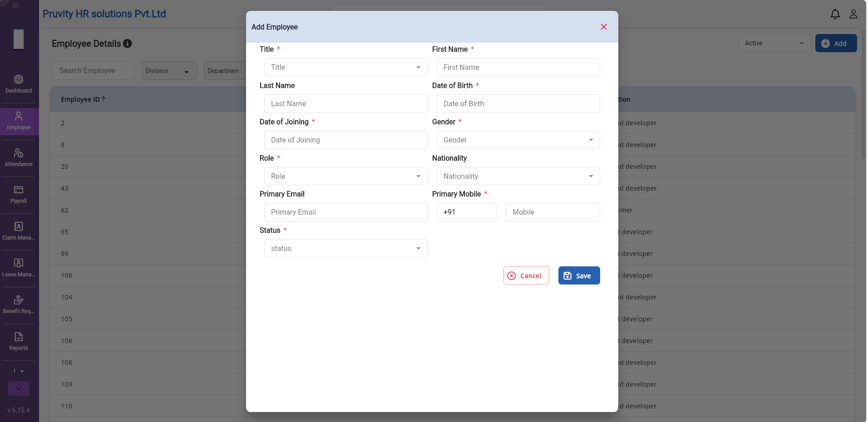Click the Save button
Image resolution: width=868 pixels, height=422 pixels.
(579, 275)
